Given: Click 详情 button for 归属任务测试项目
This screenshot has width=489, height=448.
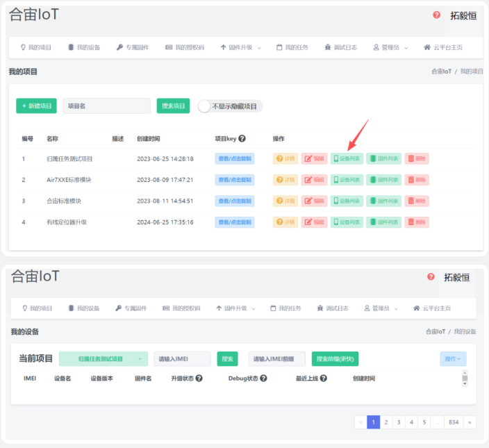Looking at the screenshot, I should click(x=285, y=158).
